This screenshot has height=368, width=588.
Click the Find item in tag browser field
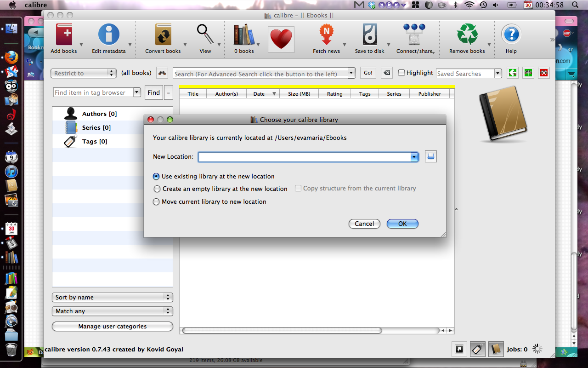[x=93, y=92]
